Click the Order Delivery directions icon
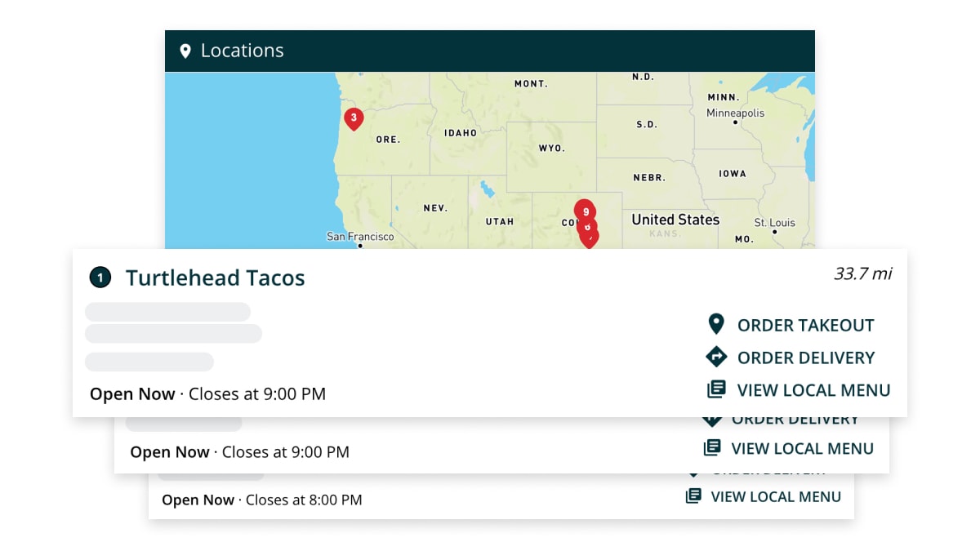980x551 pixels. click(x=716, y=358)
